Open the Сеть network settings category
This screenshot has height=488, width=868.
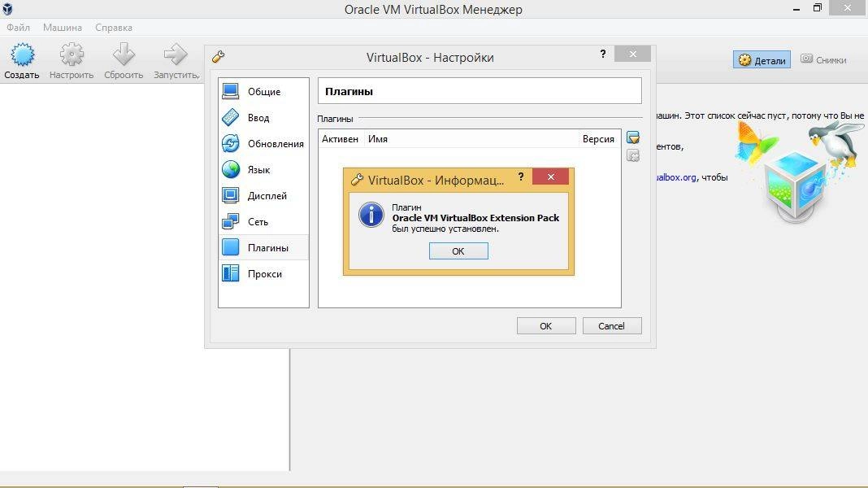pyautogui.click(x=263, y=221)
